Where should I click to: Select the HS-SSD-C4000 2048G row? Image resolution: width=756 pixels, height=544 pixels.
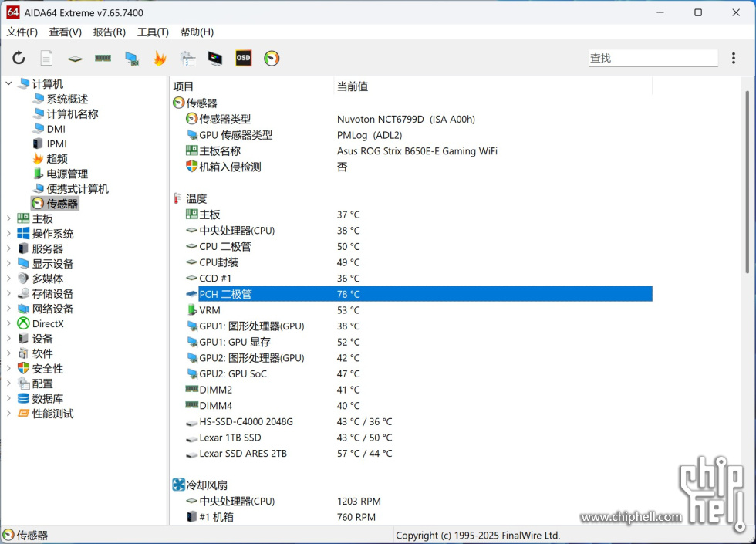(x=418, y=421)
